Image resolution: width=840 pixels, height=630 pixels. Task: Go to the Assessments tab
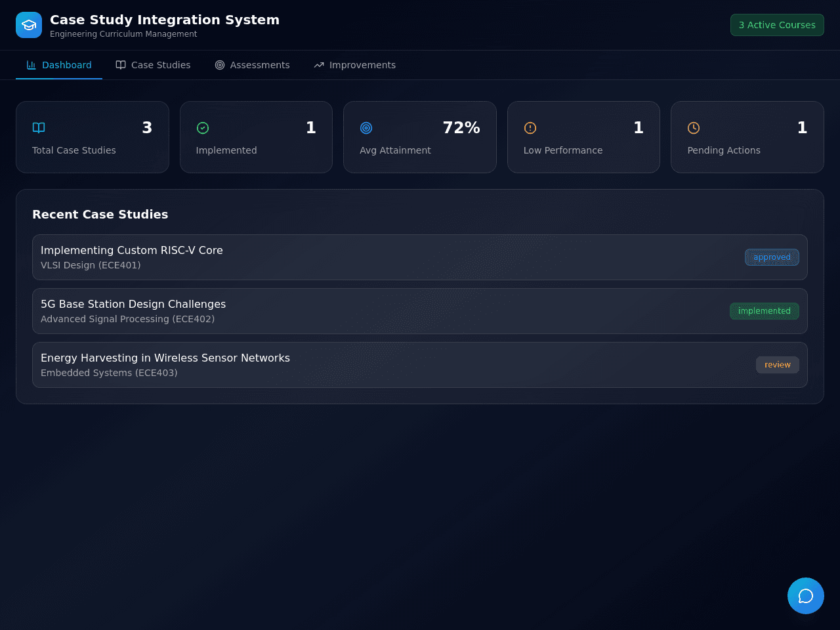point(252,65)
